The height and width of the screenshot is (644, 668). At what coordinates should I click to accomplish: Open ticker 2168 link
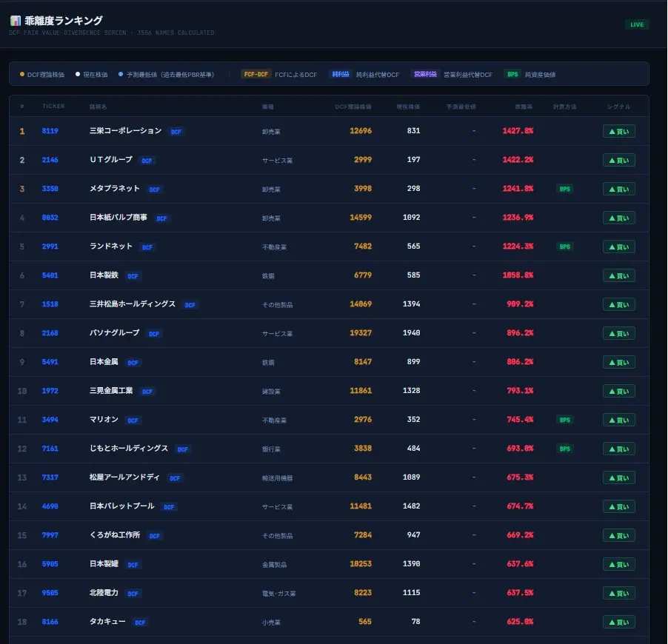[50, 332]
